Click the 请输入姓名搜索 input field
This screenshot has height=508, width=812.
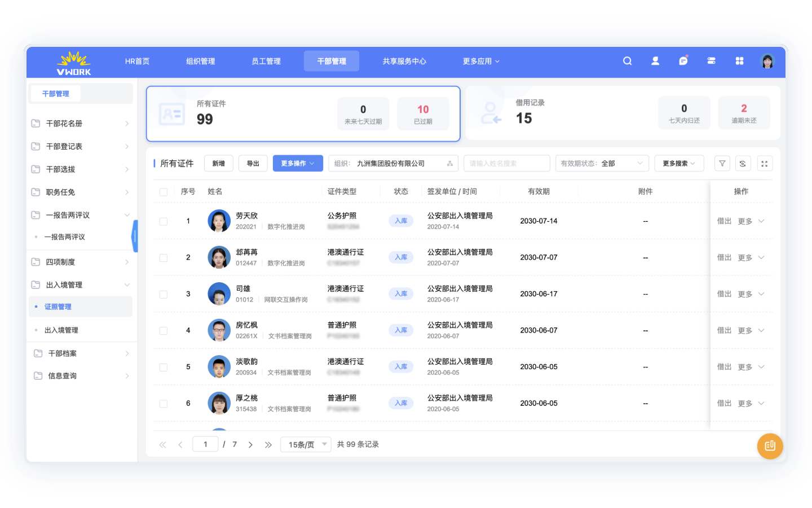(507, 163)
